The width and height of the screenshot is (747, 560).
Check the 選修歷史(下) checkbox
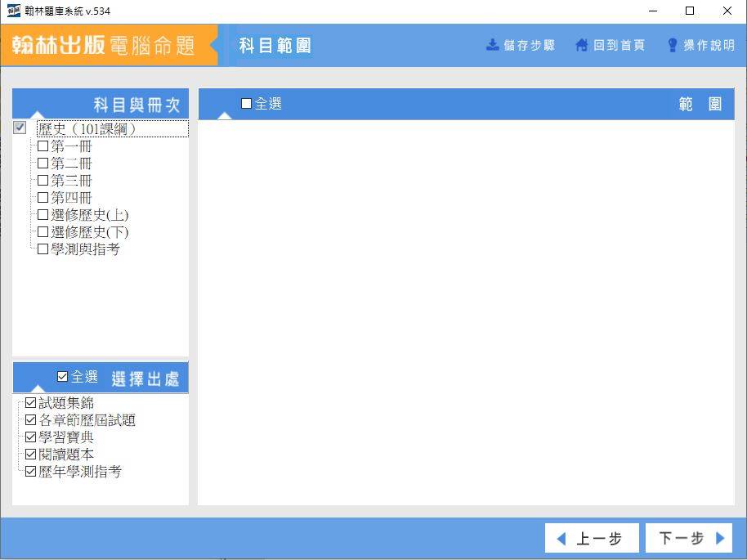click(42, 231)
